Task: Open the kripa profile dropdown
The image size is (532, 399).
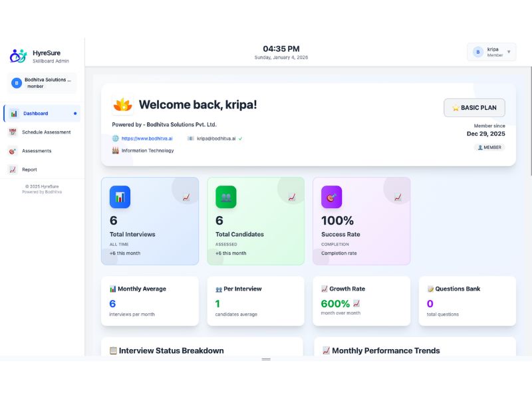Action: tap(490, 53)
